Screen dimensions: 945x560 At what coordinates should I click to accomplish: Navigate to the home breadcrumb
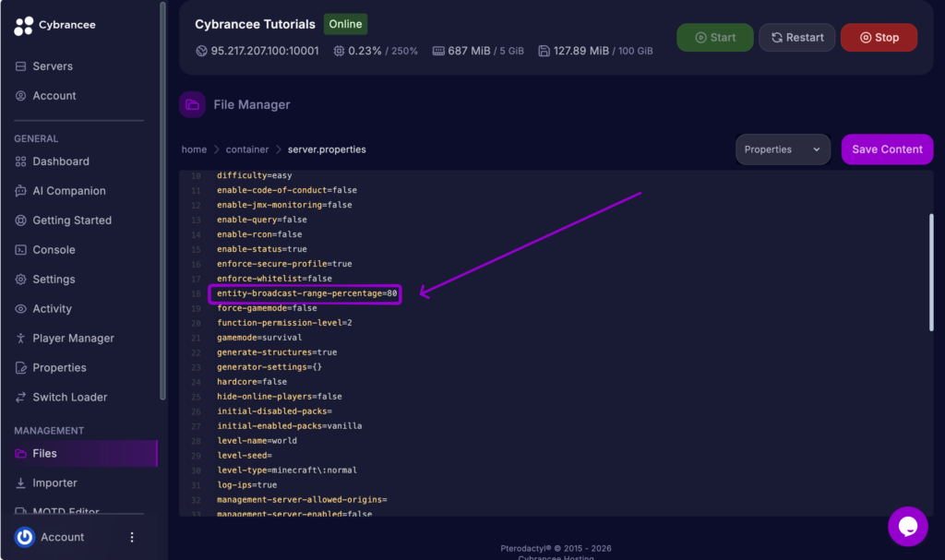194,149
